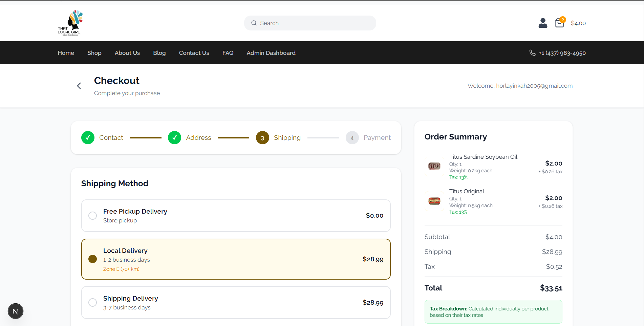Open the Shop menu item
The width and height of the screenshot is (644, 326).
pos(94,53)
